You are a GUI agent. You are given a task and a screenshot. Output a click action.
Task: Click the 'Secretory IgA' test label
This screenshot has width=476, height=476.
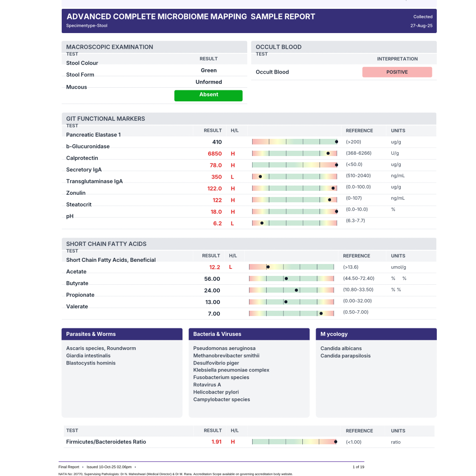coord(84,170)
